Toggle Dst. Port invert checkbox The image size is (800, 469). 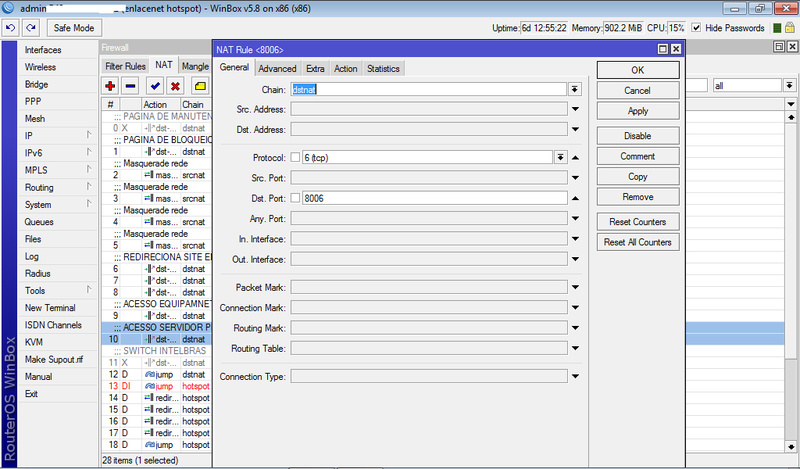coord(295,198)
